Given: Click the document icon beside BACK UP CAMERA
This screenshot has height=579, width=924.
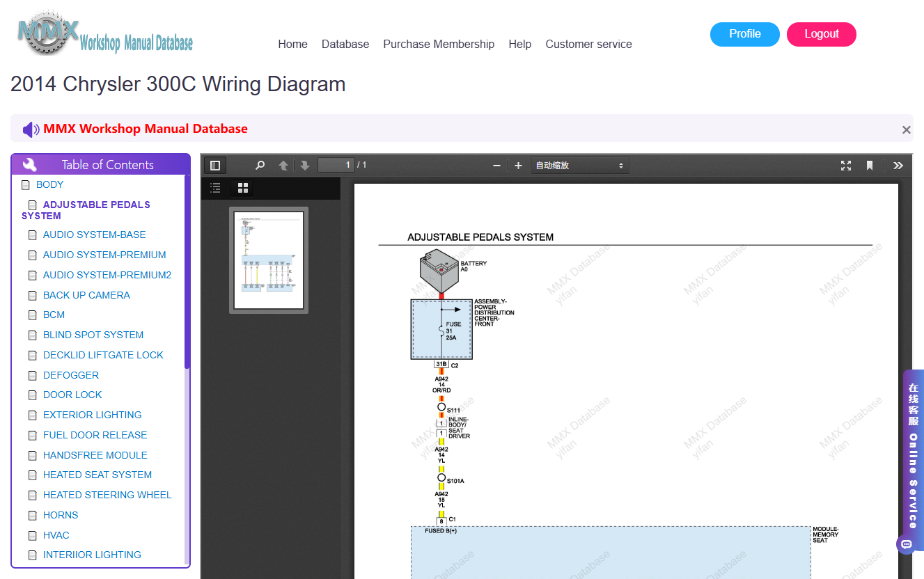Looking at the screenshot, I should [x=32, y=296].
